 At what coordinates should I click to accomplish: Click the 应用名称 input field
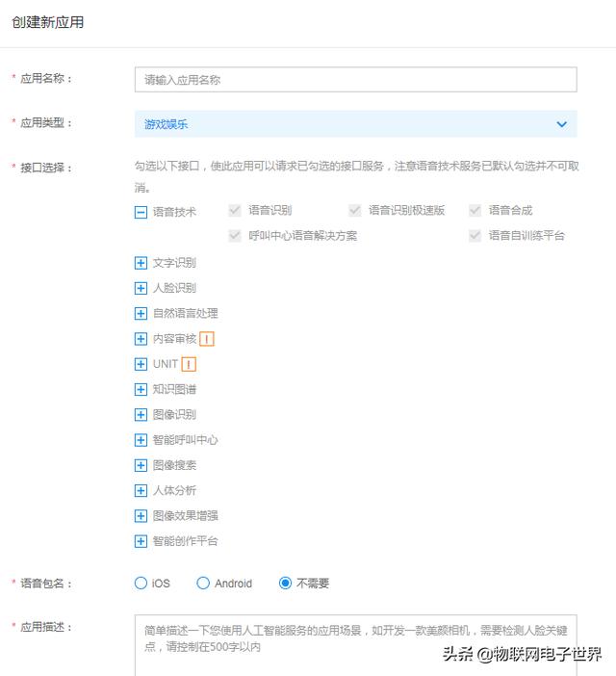click(x=355, y=79)
